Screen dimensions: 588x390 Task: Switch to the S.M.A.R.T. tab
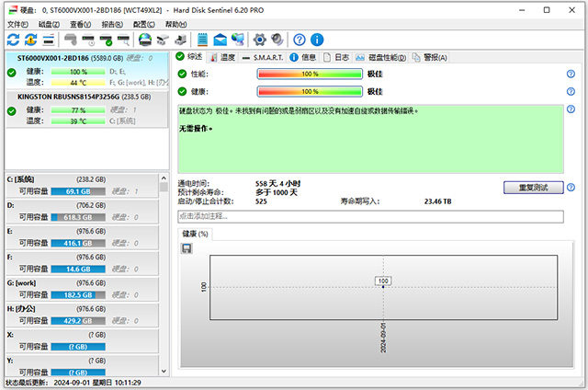(x=261, y=57)
